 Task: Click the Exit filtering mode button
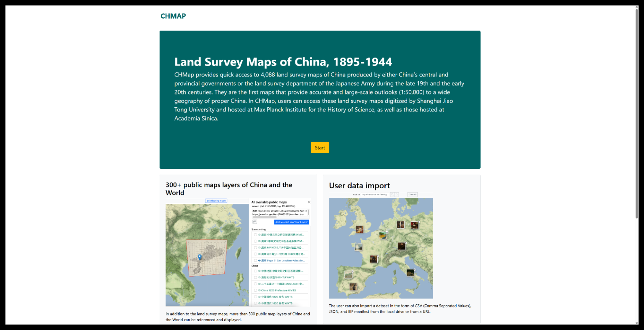[x=216, y=201]
